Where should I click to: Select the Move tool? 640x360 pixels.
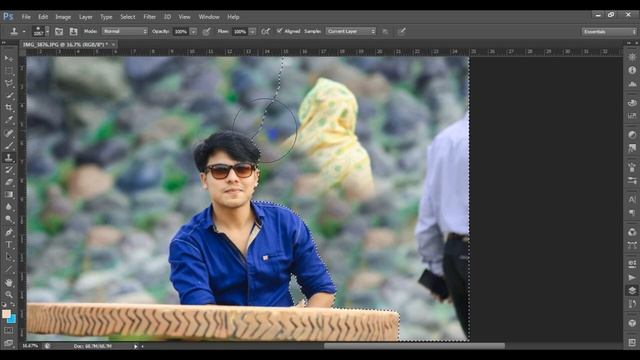coord(9,58)
